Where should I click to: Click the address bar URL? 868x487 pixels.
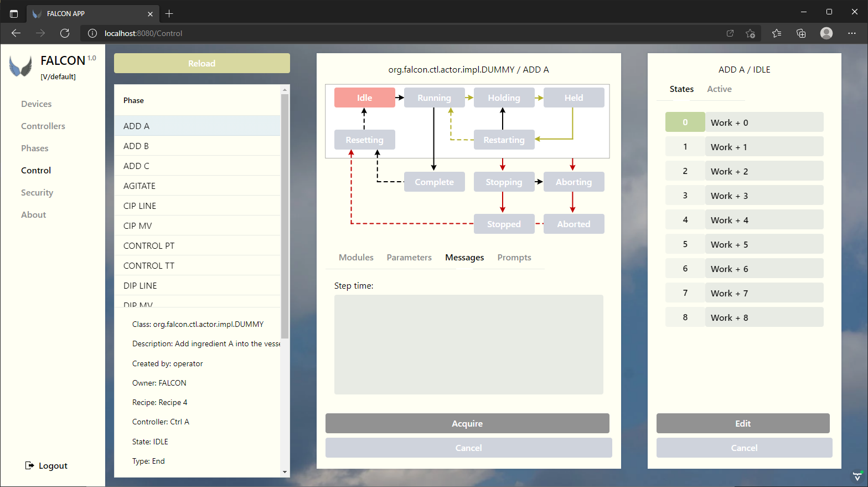[x=143, y=33]
